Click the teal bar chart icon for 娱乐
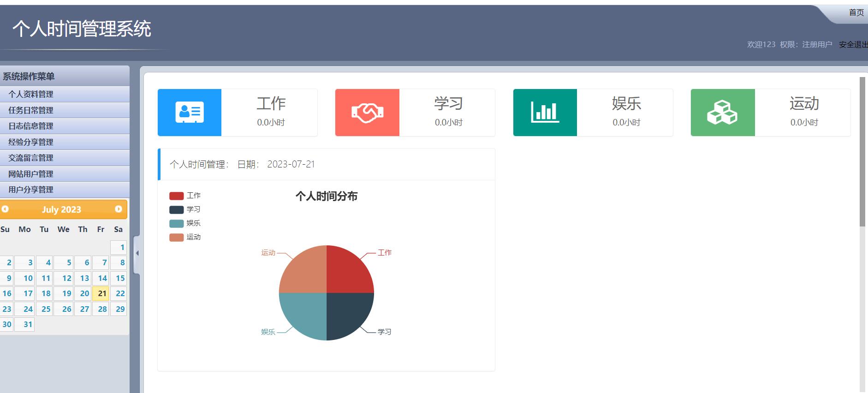This screenshot has width=868, height=393. click(x=545, y=112)
